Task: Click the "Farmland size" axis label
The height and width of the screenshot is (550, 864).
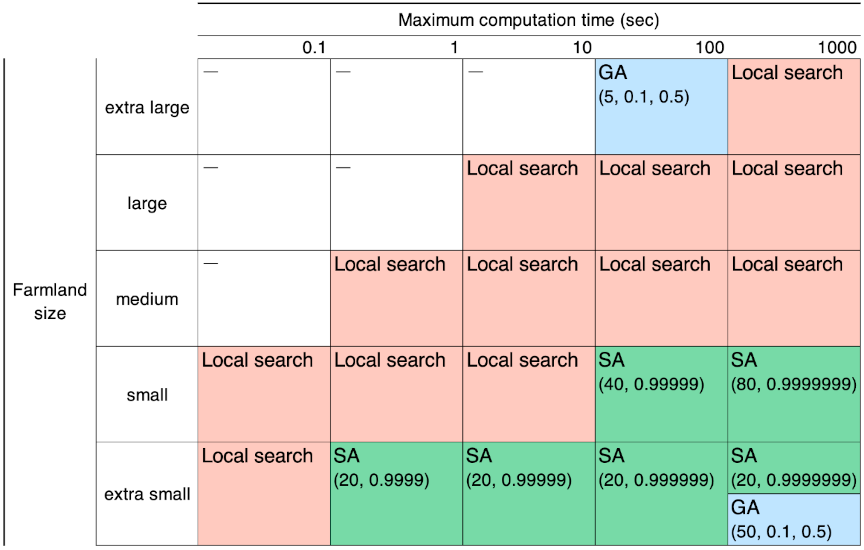Action: click(x=50, y=301)
